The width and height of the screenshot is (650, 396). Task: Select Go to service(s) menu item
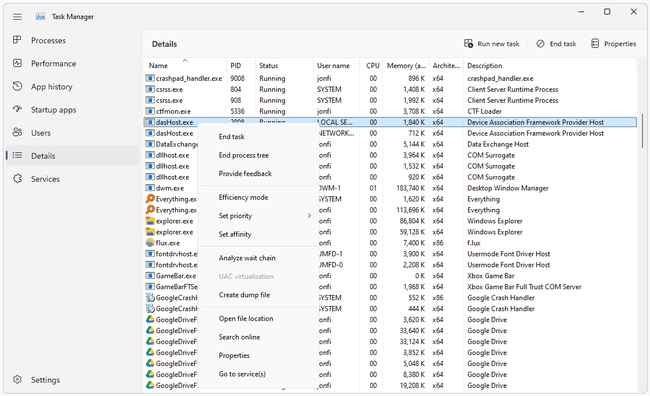(259, 374)
